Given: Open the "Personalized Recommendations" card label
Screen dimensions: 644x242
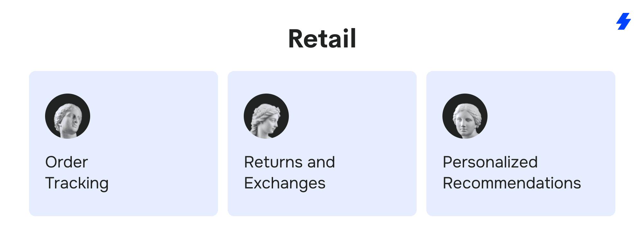Looking at the screenshot, I should click(511, 173).
